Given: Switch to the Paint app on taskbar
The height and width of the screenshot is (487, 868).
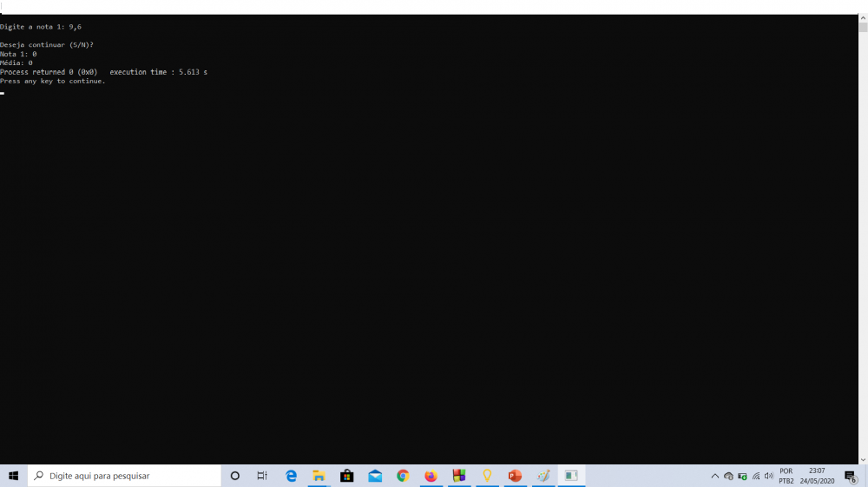Looking at the screenshot, I should pyautogui.click(x=543, y=476).
